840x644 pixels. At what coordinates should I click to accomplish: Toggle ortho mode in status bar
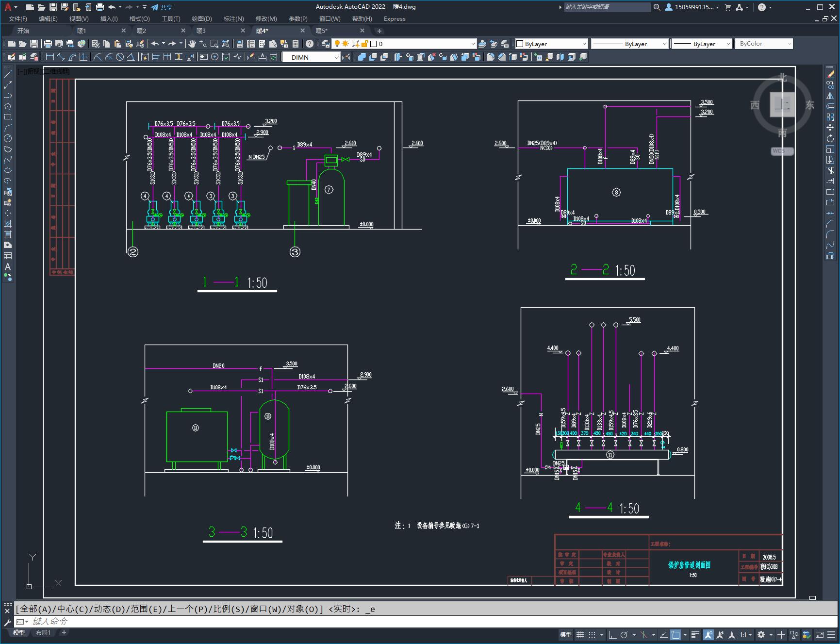(612, 634)
